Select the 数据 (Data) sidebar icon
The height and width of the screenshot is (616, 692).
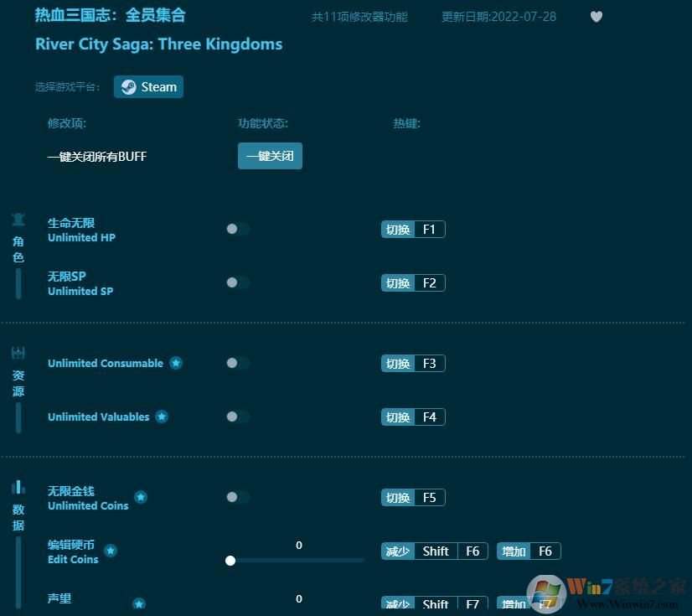pyautogui.click(x=18, y=489)
